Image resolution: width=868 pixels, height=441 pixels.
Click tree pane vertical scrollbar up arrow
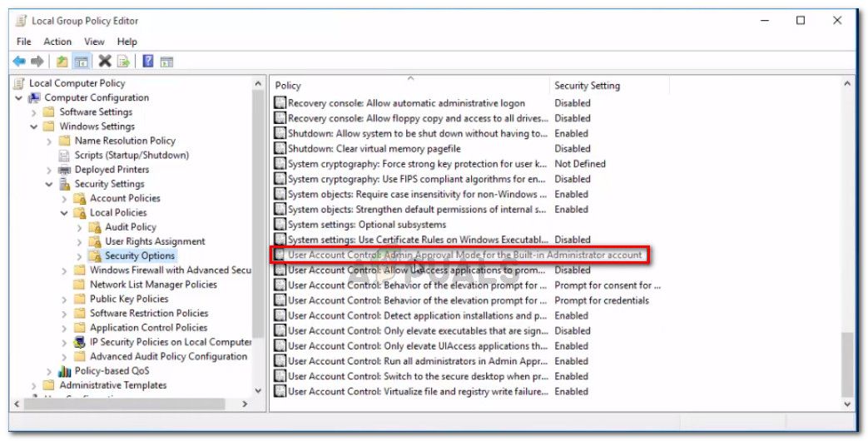[x=258, y=83]
